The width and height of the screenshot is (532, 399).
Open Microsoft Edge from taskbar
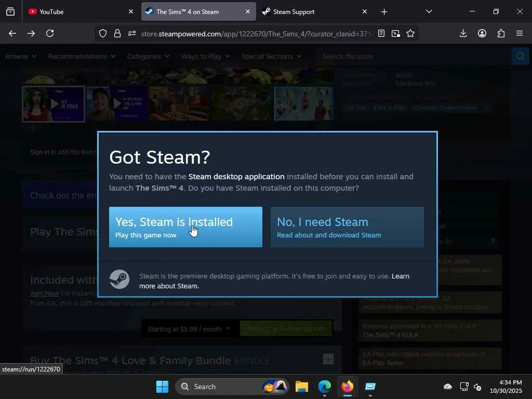coord(325,387)
